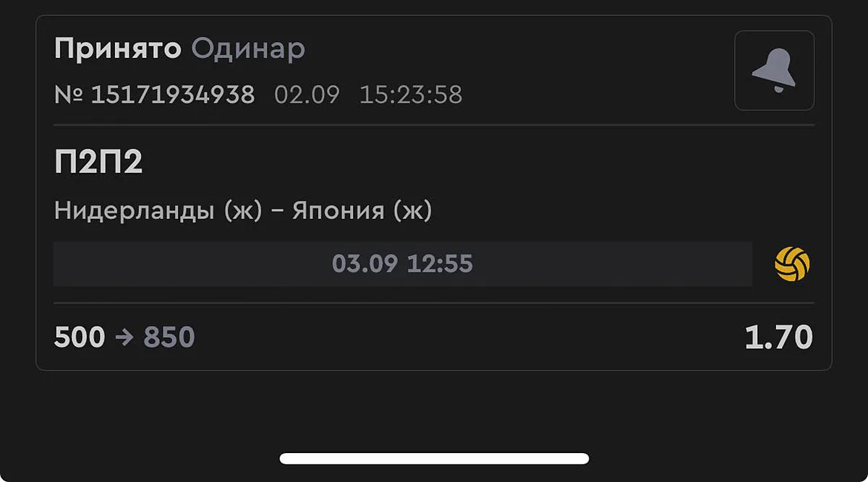
Task: Click the 850 potential payout
Action: pyautogui.click(x=169, y=337)
